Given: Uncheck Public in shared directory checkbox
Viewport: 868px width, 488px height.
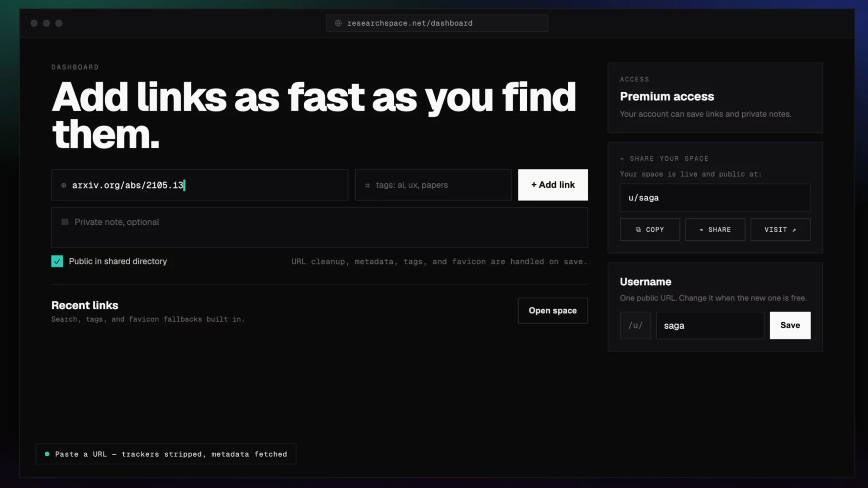Looking at the screenshot, I should (x=57, y=261).
